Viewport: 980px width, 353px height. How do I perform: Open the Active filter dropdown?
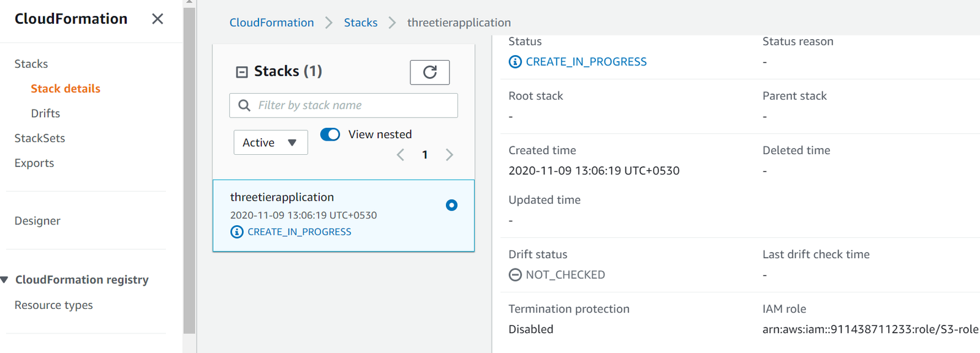270,143
